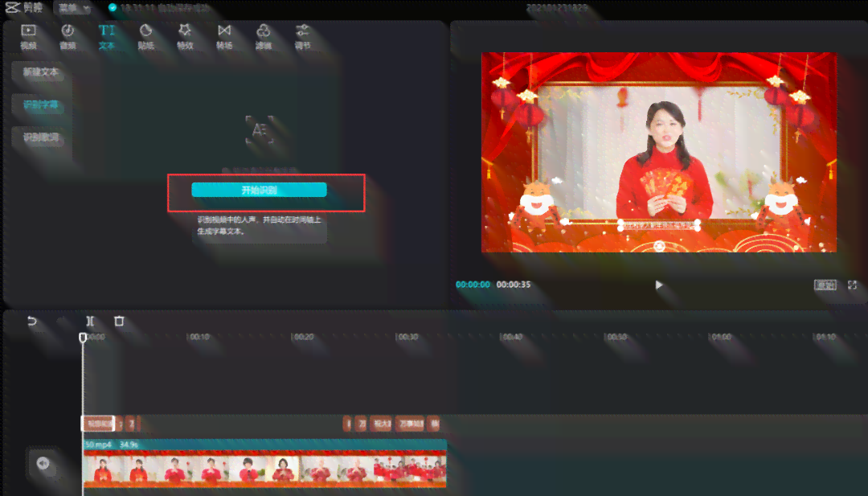Screen dimensions: 868x496
Task: Select 识别字幕 in the sidebar
Action: point(40,105)
